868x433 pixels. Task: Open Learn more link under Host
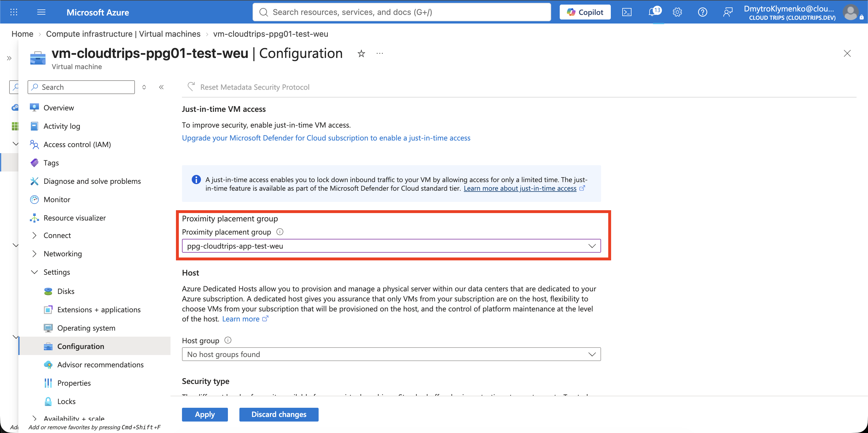click(x=241, y=319)
